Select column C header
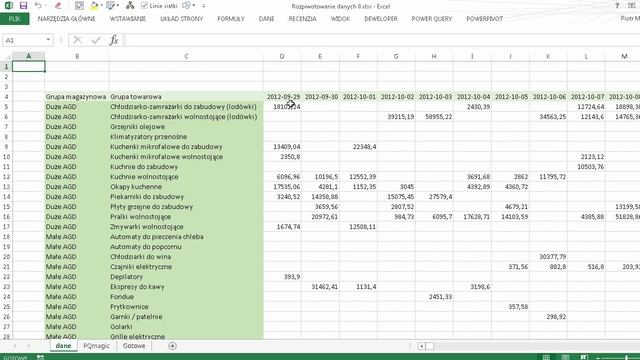 [x=186, y=56]
